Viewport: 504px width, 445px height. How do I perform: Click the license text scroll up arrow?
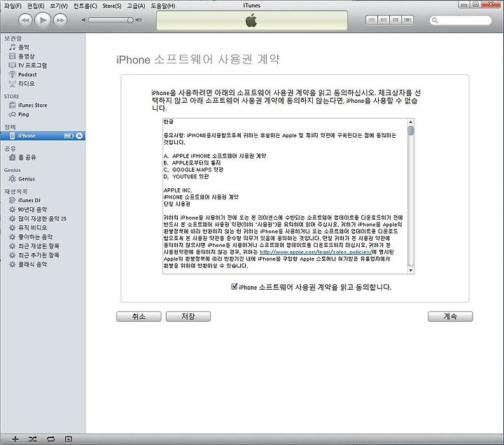[410, 122]
